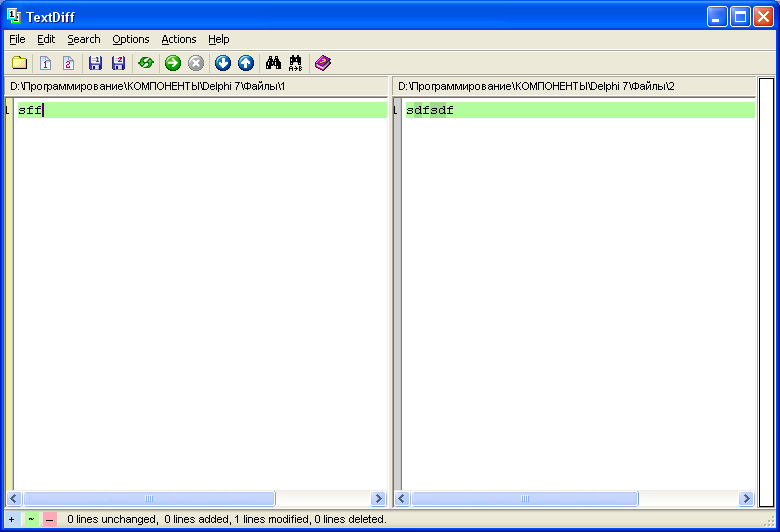
Task: Open the Help menu
Action: pyautogui.click(x=219, y=39)
